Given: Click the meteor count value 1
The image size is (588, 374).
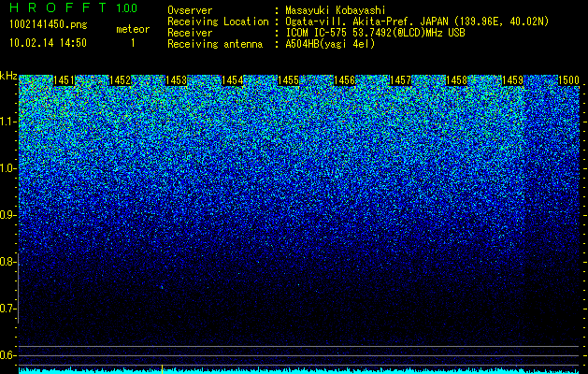Looking at the screenshot, I should [133, 43].
